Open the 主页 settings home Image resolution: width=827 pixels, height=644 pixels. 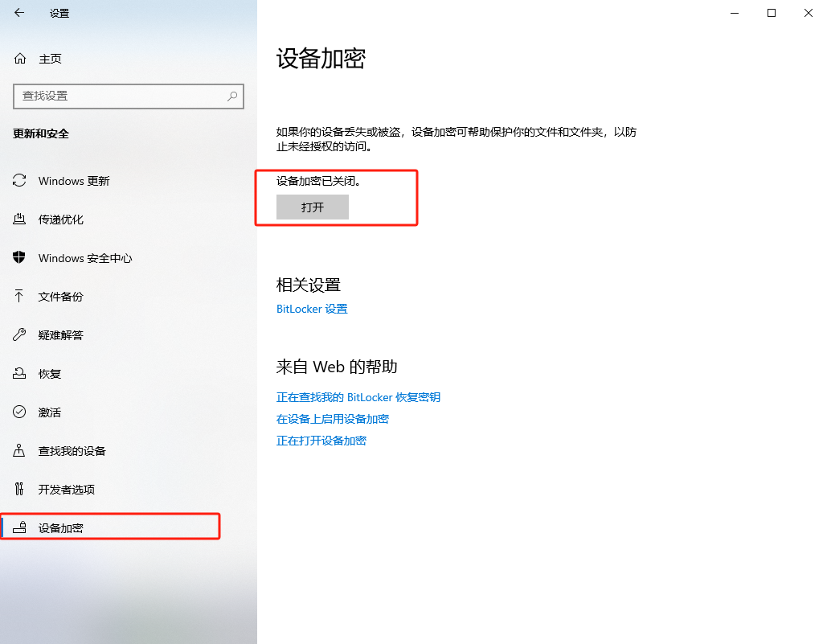coord(51,59)
